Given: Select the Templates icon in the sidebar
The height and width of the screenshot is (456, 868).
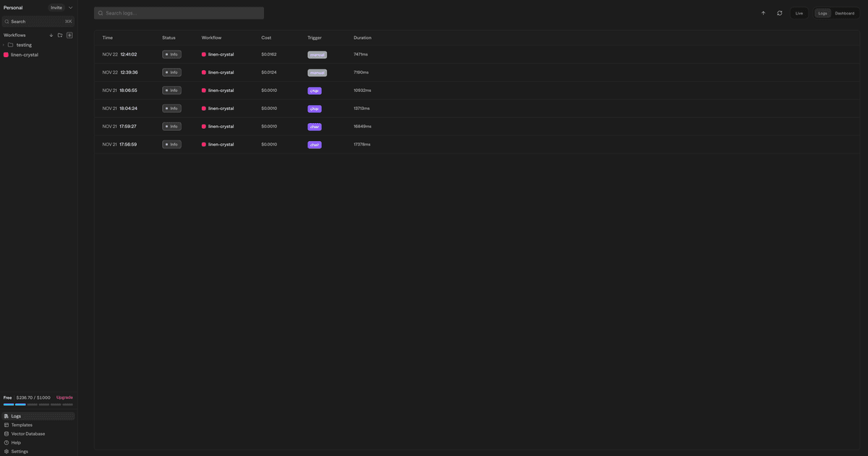Looking at the screenshot, I should click(x=7, y=425).
